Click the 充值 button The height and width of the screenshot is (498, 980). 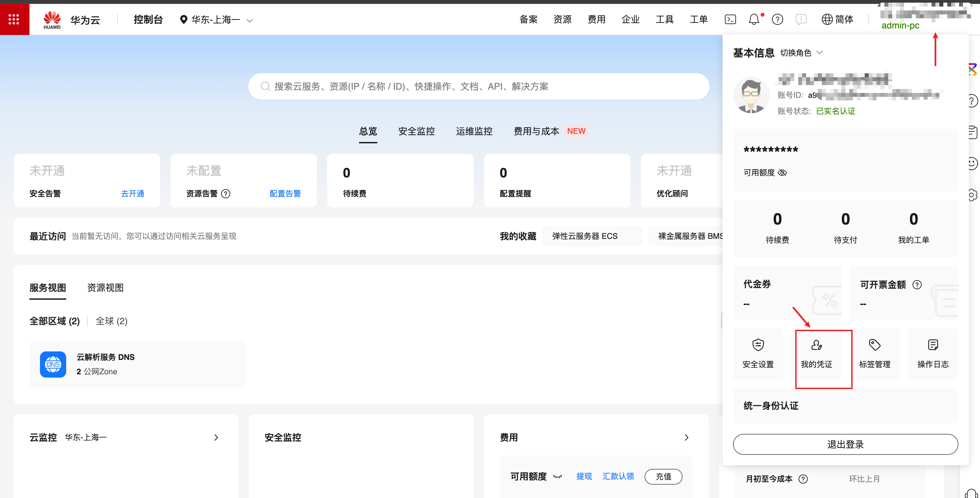[x=663, y=477]
